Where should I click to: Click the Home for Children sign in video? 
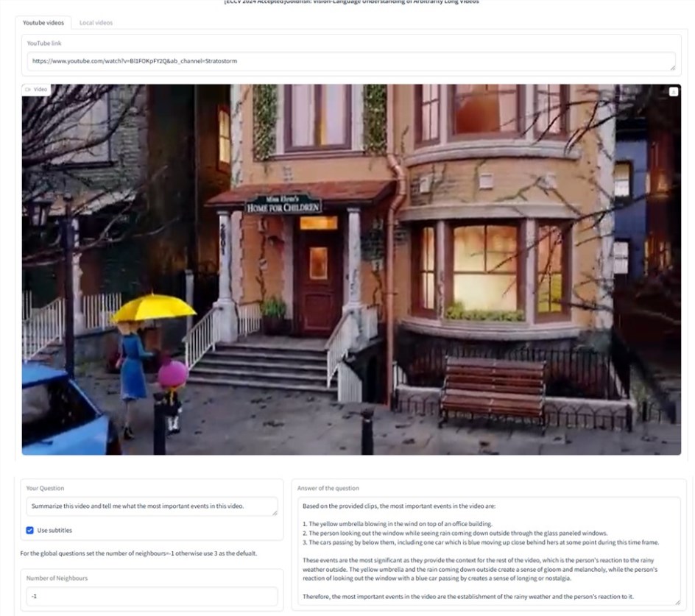pyautogui.click(x=283, y=204)
